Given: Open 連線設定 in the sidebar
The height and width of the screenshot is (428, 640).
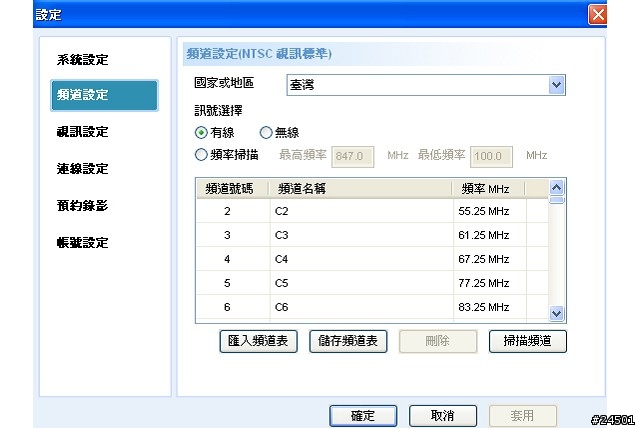Looking at the screenshot, I should point(82,168).
